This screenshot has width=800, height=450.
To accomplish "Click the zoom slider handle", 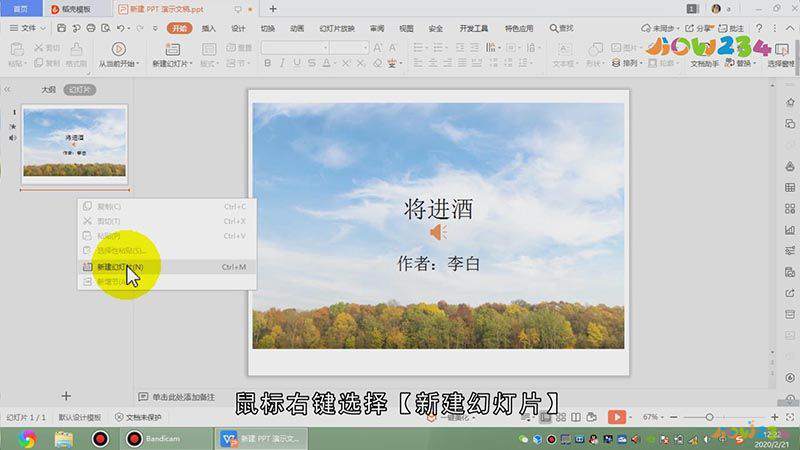I will tap(709, 417).
